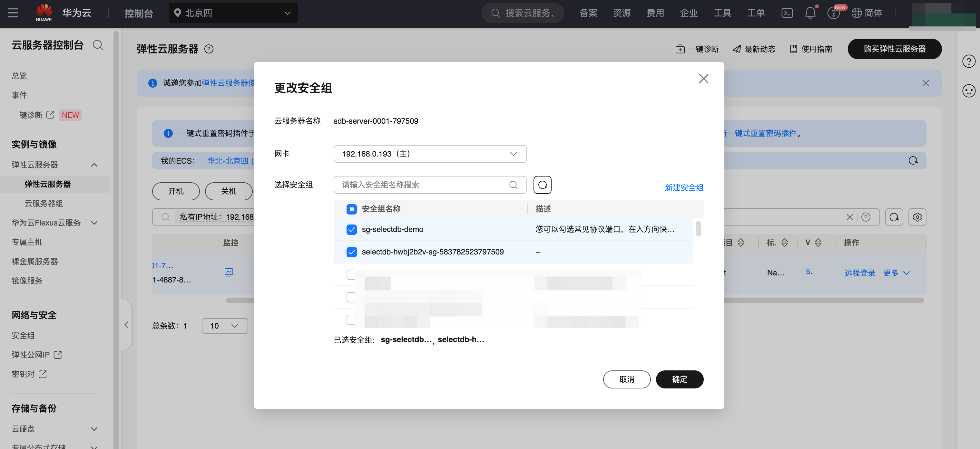Check the fourth security group row

pyautogui.click(x=351, y=297)
